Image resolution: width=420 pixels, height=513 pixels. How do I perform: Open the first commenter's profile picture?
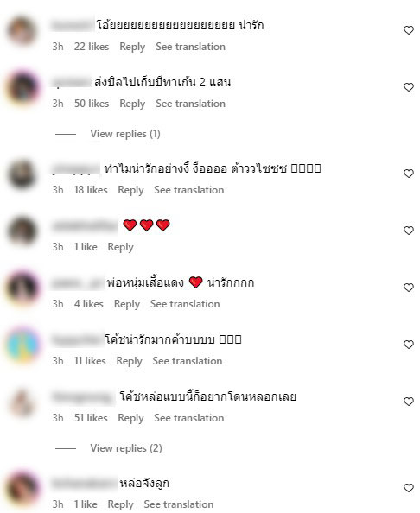pos(22,30)
